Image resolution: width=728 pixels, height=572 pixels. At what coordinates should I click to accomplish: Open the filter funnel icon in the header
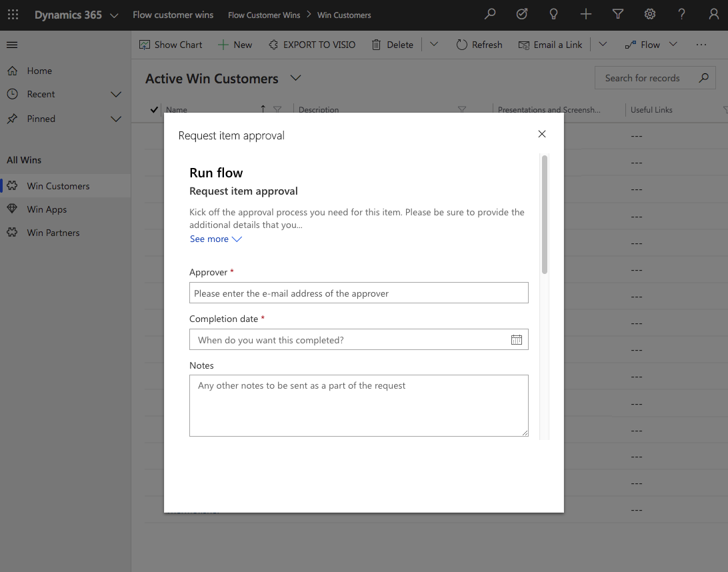(617, 14)
